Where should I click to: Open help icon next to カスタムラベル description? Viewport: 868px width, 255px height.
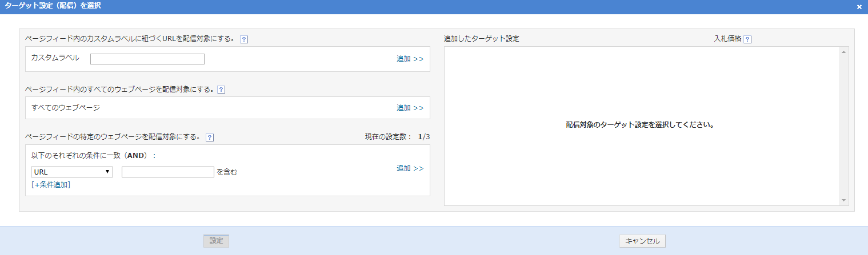[x=244, y=39]
